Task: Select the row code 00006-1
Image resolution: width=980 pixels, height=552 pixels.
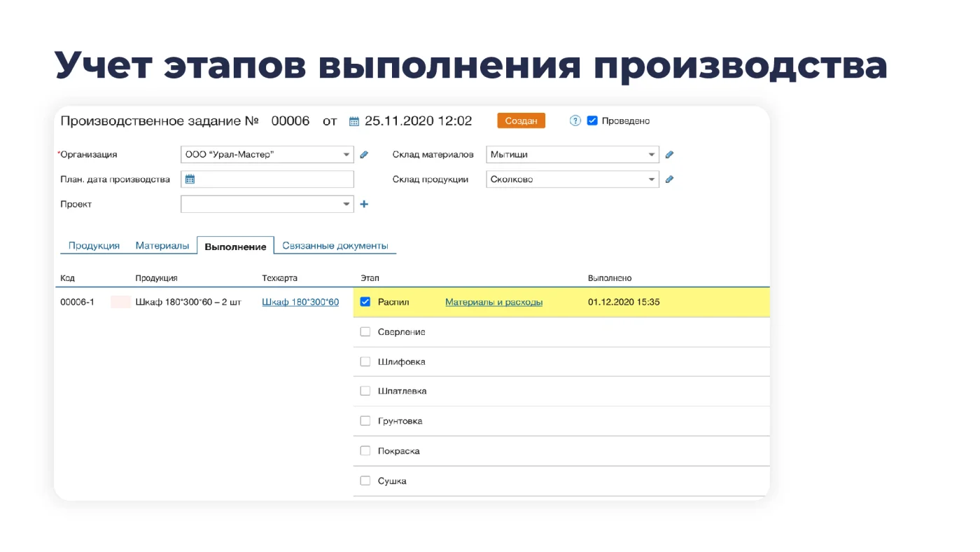Action: (x=77, y=302)
